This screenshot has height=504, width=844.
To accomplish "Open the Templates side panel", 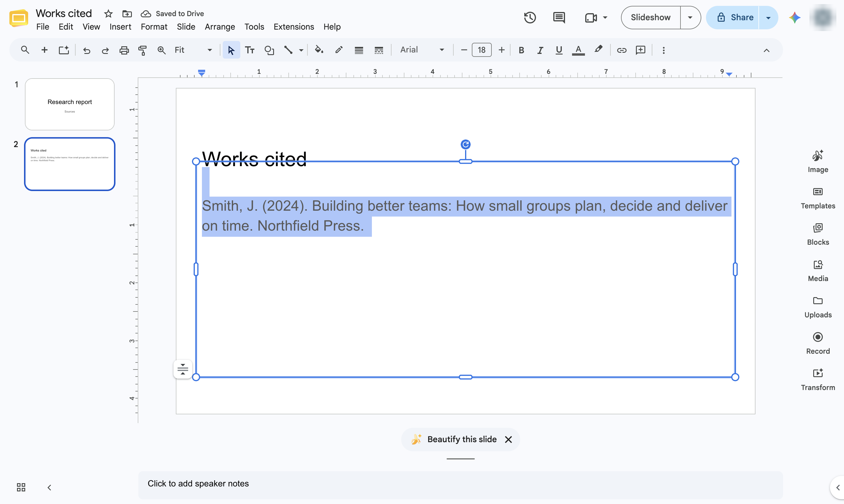I will pos(818,198).
